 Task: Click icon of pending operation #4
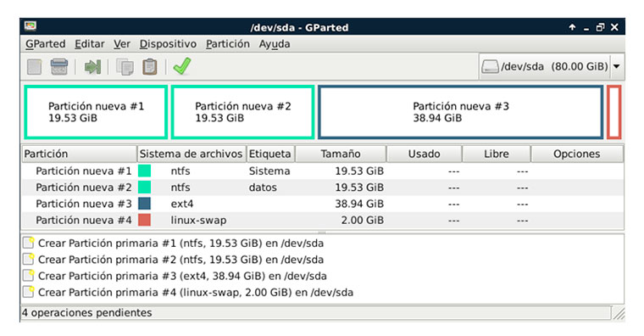tap(29, 292)
